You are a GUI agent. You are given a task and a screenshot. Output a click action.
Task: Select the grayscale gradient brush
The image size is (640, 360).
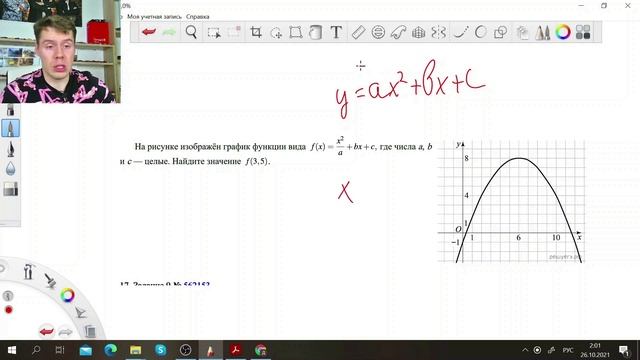click(10, 189)
